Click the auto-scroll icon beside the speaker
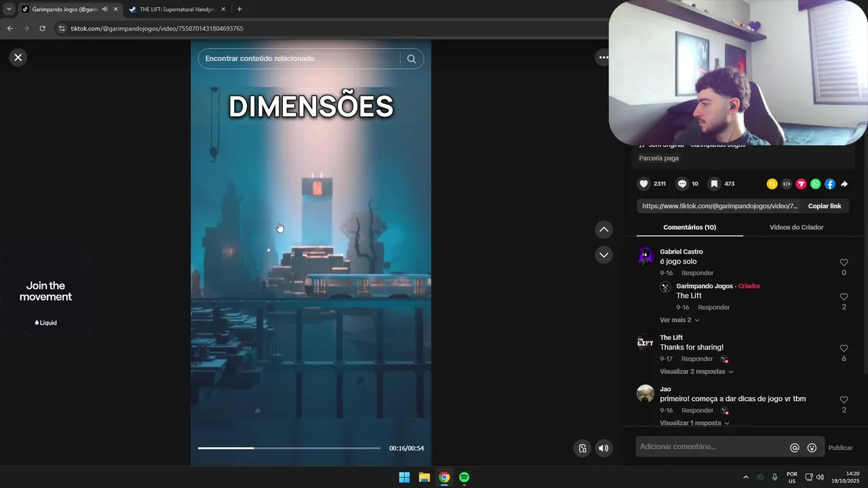 [x=582, y=448]
